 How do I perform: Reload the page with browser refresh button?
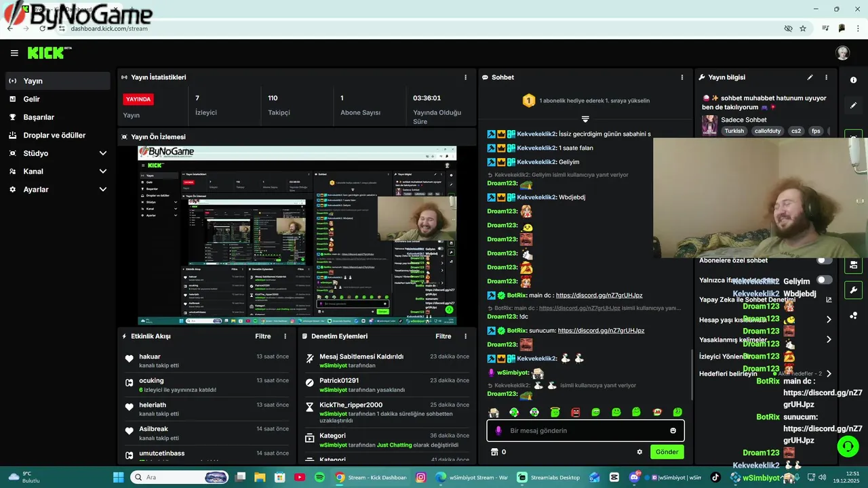42,28
